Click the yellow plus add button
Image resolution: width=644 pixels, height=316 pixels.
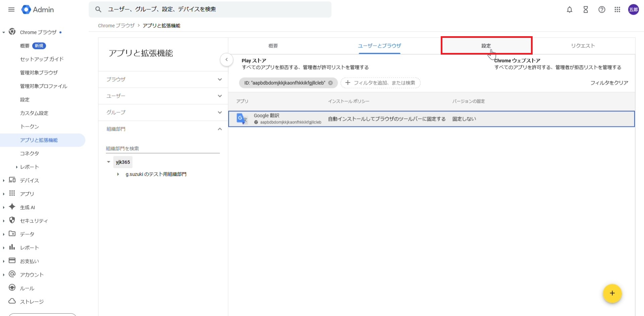point(612,293)
